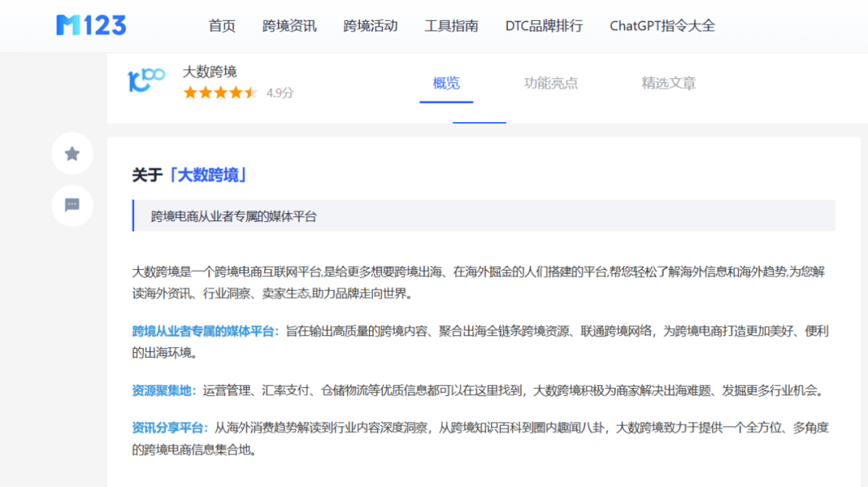Image resolution: width=868 pixels, height=487 pixels.
Task: Click the M123 site logo
Action: pyautogui.click(x=92, y=26)
